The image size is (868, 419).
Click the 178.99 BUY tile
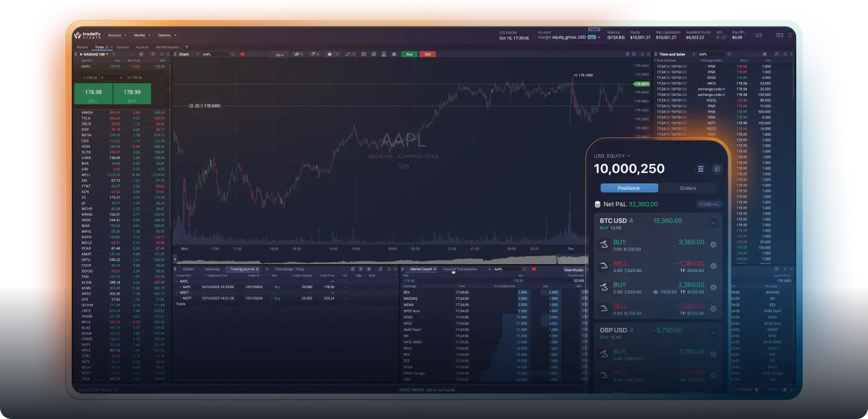click(x=132, y=95)
